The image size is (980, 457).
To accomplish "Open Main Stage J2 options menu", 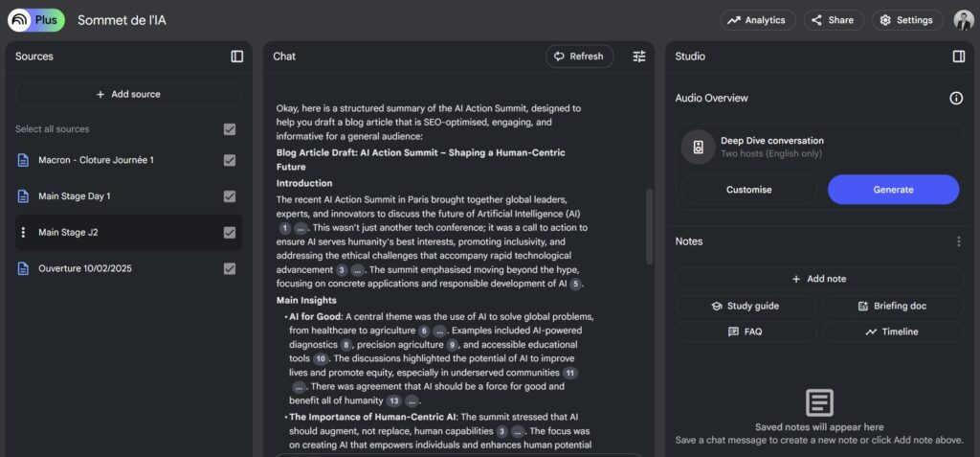I will point(23,233).
